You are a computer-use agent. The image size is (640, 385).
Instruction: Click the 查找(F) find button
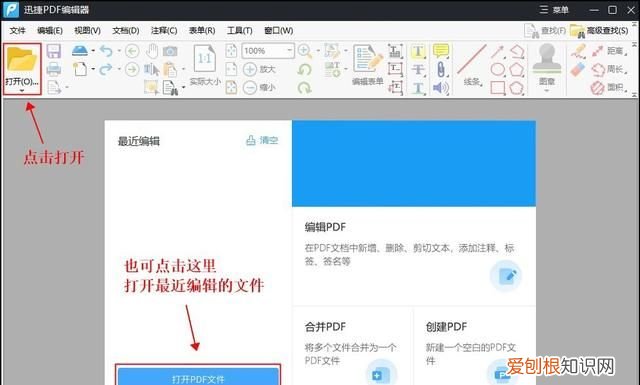545,31
